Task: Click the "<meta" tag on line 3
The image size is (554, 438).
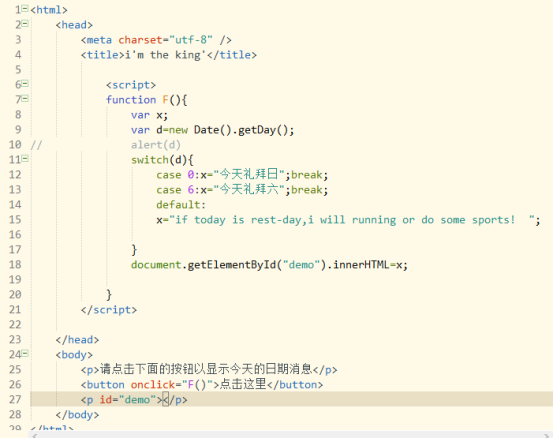Action: [x=96, y=40]
